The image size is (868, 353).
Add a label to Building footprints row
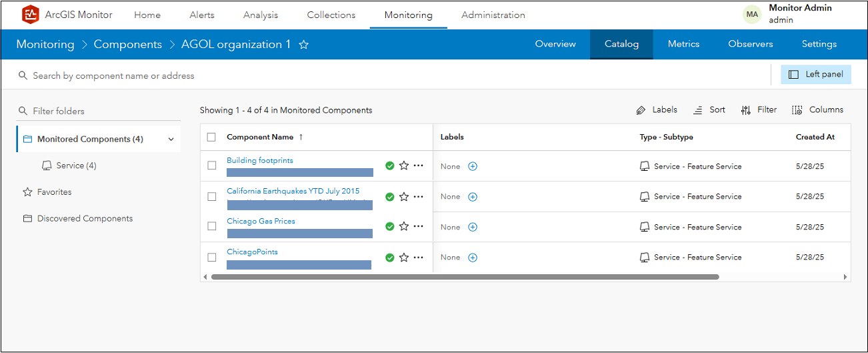[x=473, y=166]
